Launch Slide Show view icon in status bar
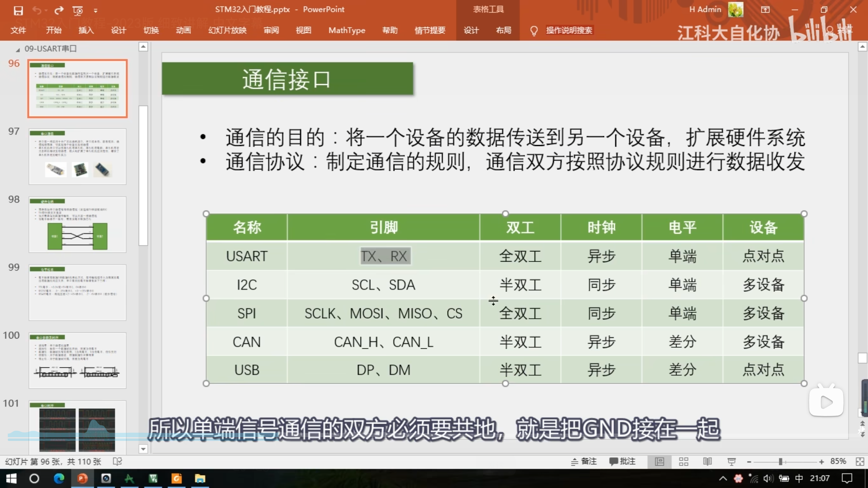Image resolution: width=868 pixels, height=488 pixels. tap(731, 462)
